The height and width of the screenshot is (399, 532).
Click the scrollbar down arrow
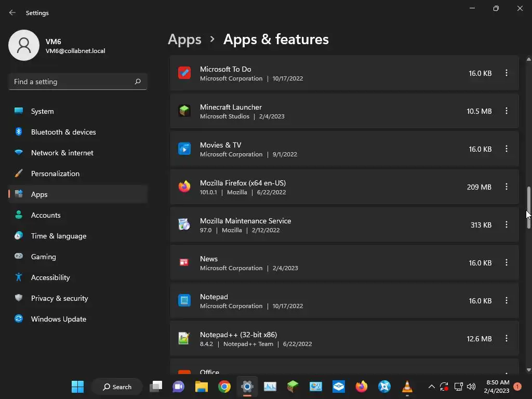pos(528,370)
